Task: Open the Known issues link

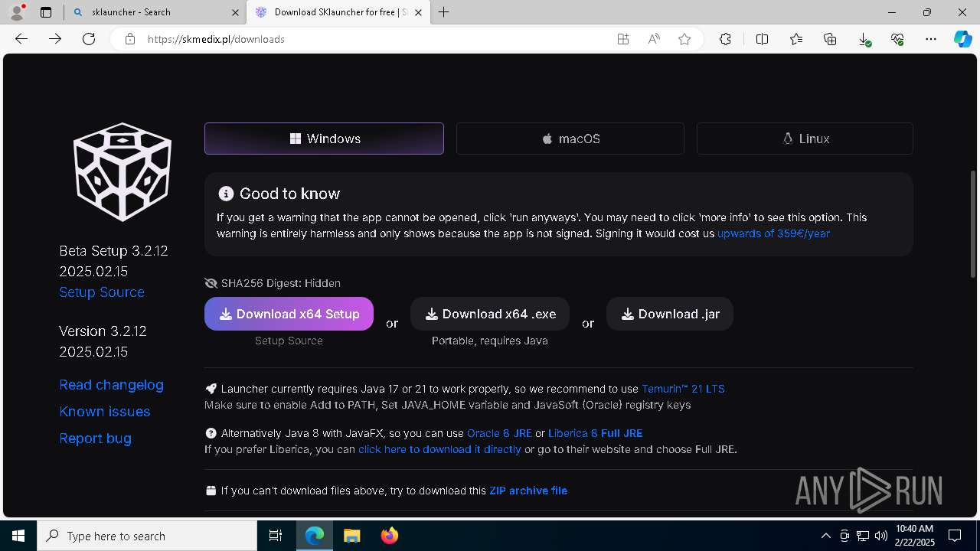Action: 104,412
